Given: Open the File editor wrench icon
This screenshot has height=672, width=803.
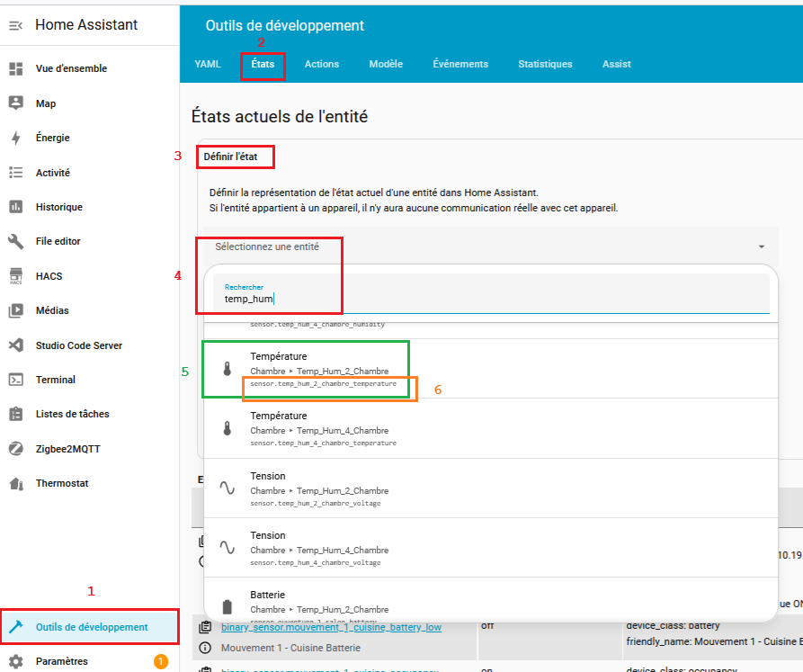Looking at the screenshot, I should pyautogui.click(x=15, y=241).
